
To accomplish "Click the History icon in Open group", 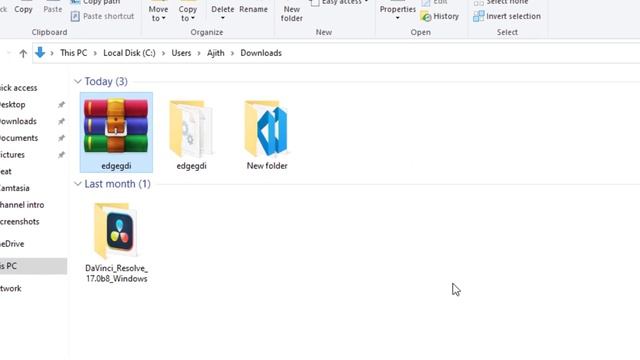I will click(x=426, y=16).
